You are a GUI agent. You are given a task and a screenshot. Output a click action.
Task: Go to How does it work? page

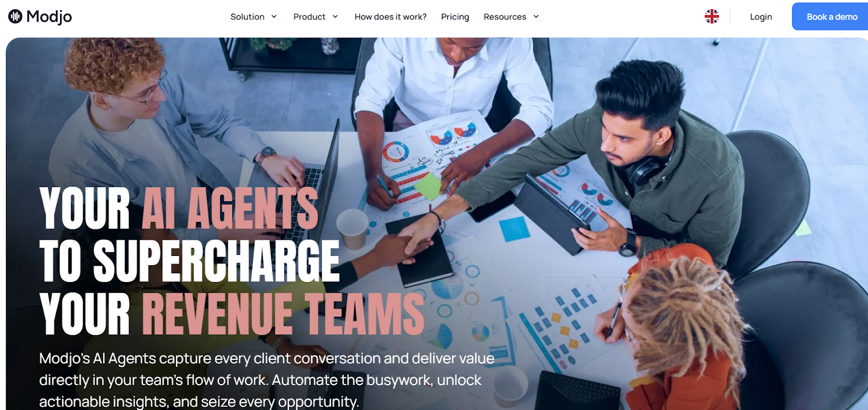click(391, 17)
